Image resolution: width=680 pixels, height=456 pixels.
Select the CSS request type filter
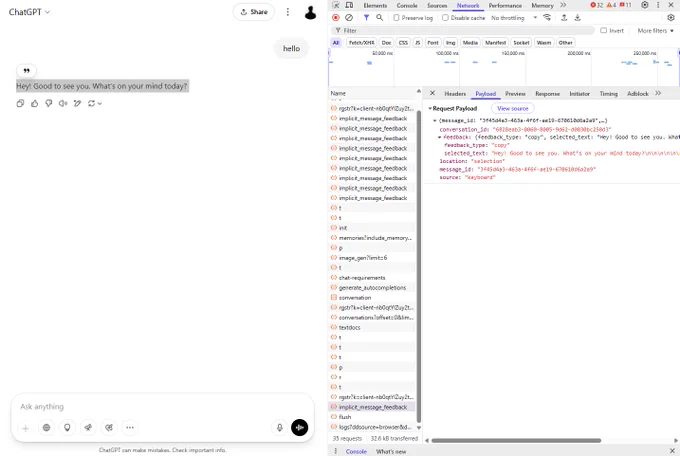pos(403,43)
